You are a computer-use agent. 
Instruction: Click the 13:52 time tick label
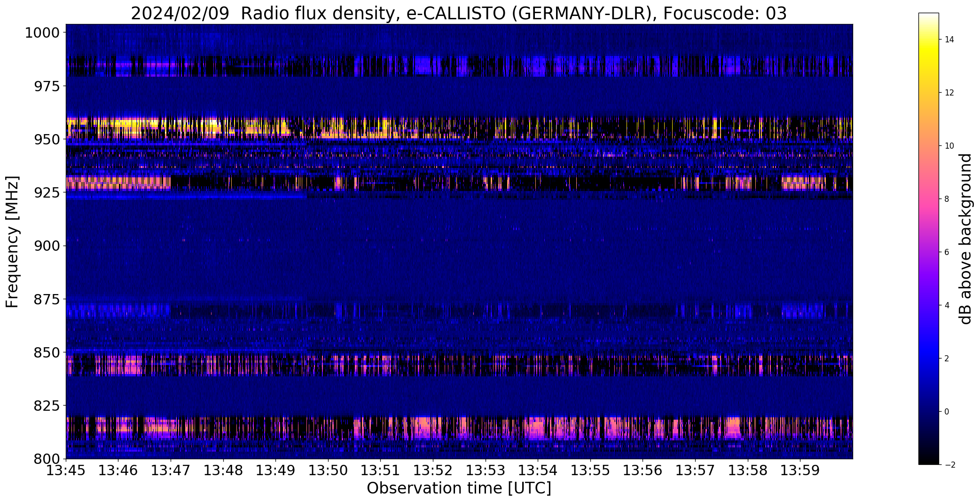pos(433,470)
